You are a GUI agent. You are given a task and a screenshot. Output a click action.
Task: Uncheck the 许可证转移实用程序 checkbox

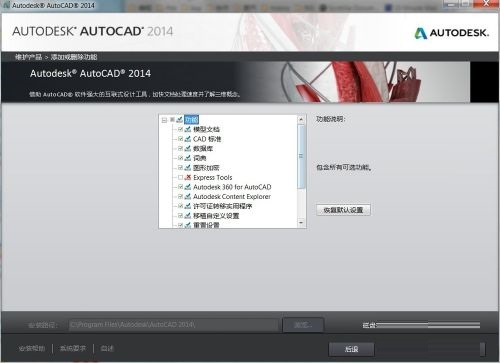coord(180,206)
